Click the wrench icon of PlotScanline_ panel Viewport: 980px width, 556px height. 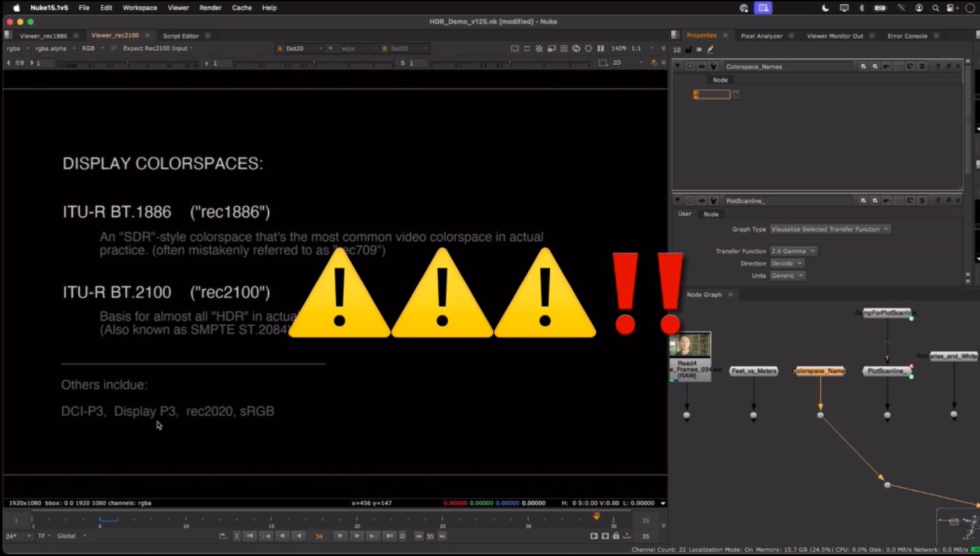(713, 201)
